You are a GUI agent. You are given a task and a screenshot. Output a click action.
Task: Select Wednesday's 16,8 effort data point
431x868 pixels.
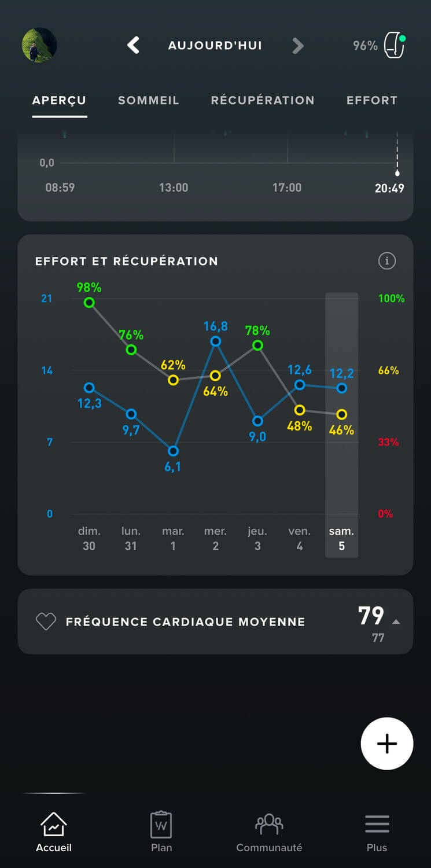[x=215, y=341]
